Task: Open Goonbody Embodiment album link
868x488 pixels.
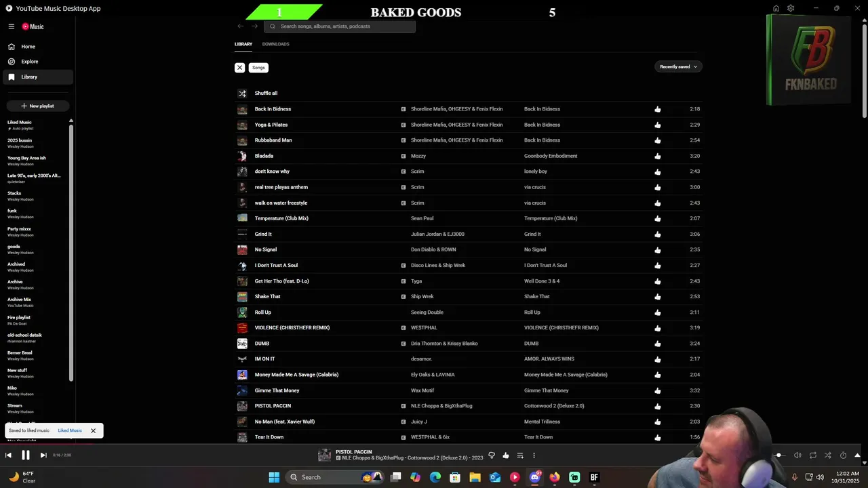Action: coord(551,156)
